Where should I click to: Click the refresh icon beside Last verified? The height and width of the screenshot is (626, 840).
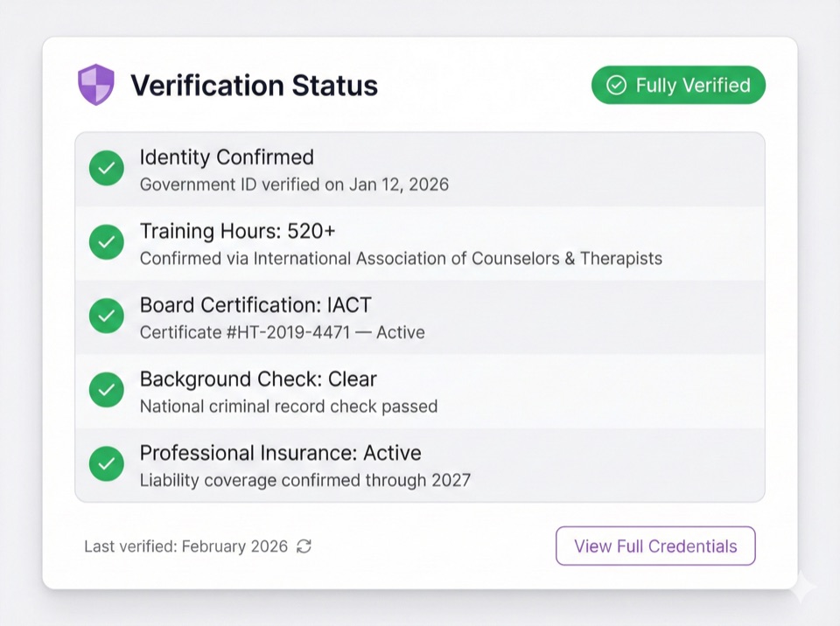coord(304,546)
